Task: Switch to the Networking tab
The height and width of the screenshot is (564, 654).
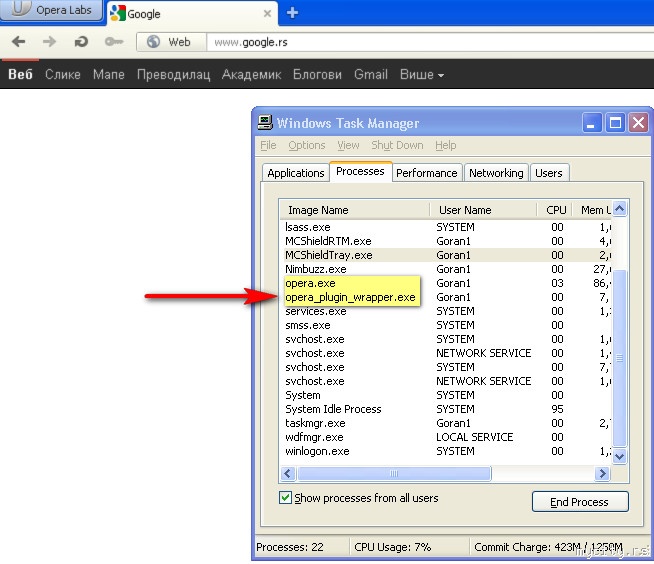Action: 496,173
